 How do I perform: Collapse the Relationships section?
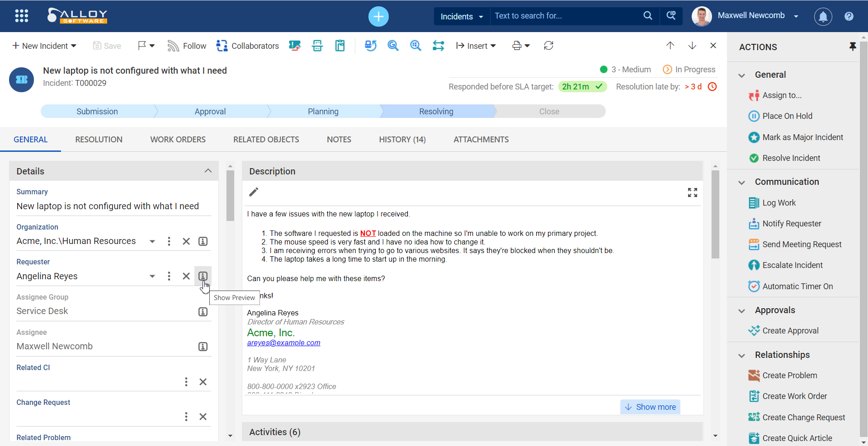click(x=741, y=355)
